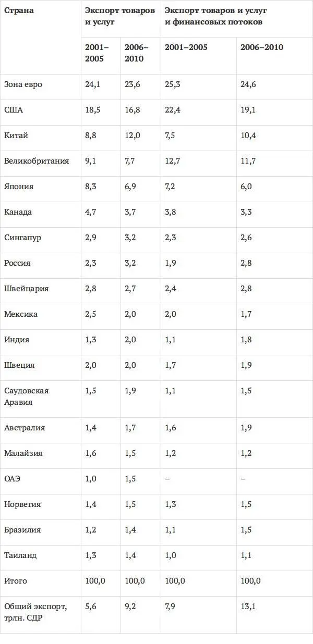Select the 'Экспорт товаров и услуг' header
The height and width of the screenshot is (644, 313).
click(x=120, y=16)
